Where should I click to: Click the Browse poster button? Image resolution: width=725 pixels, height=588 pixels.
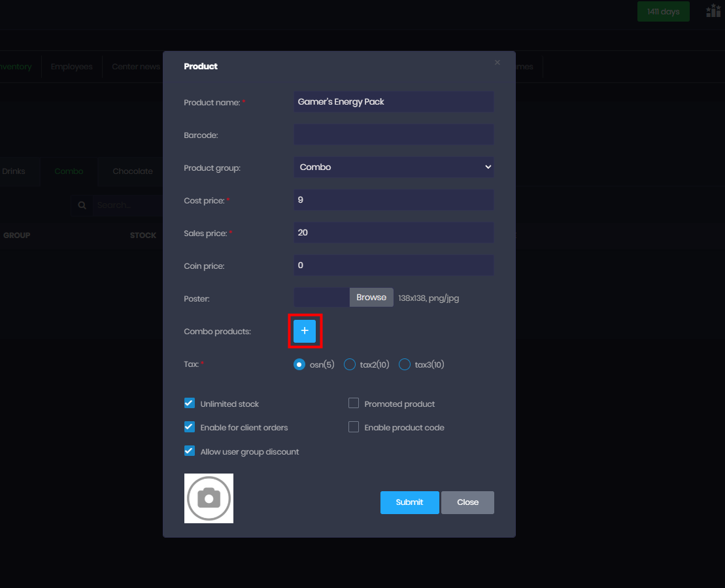[371, 298]
